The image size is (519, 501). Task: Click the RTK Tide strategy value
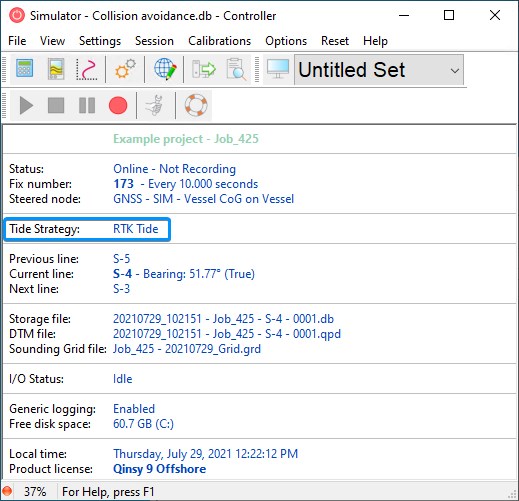pos(136,229)
